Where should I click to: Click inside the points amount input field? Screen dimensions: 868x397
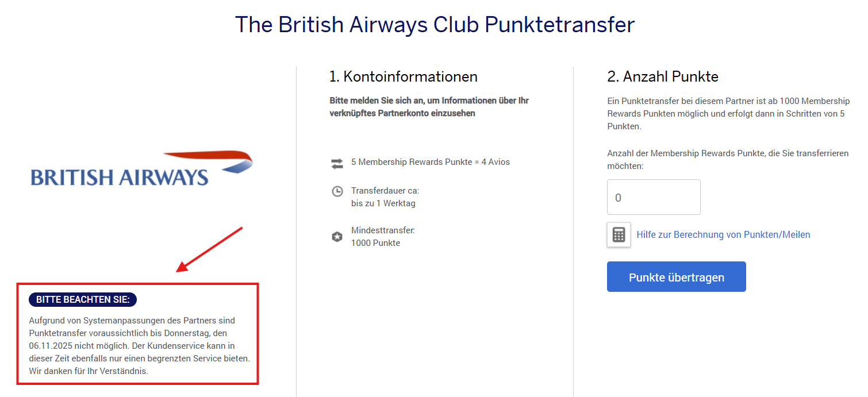(654, 196)
